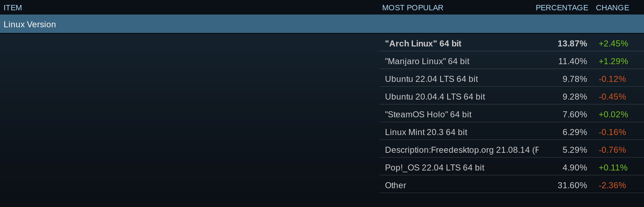Click the +0.11% change value
This screenshot has height=207, width=644.
[x=613, y=168]
